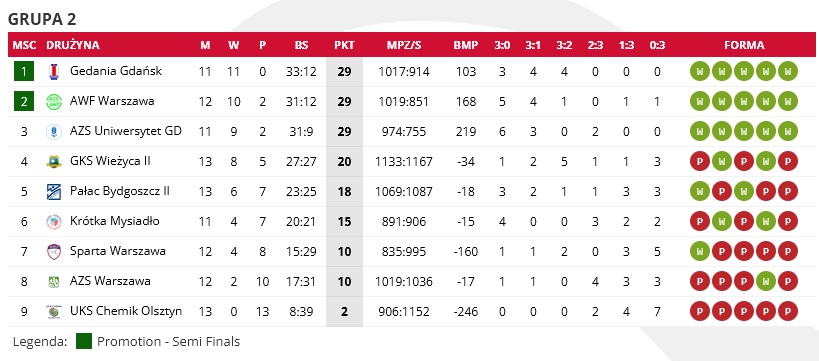Click the Krótka Mysiadło team logo
This screenshot has height=361, width=819.
[53, 222]
